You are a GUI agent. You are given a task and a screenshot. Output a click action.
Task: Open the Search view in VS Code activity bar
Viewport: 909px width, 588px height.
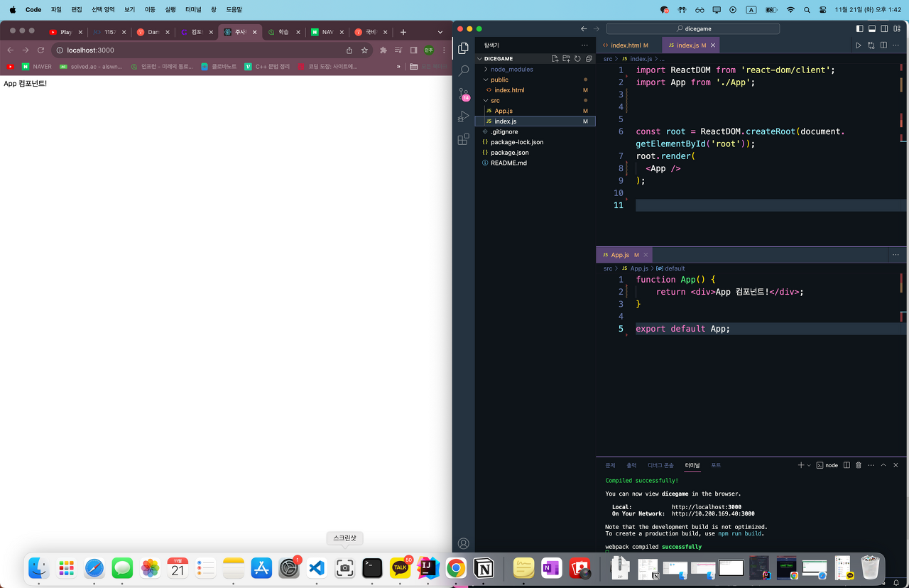click(x=464, y=71)
